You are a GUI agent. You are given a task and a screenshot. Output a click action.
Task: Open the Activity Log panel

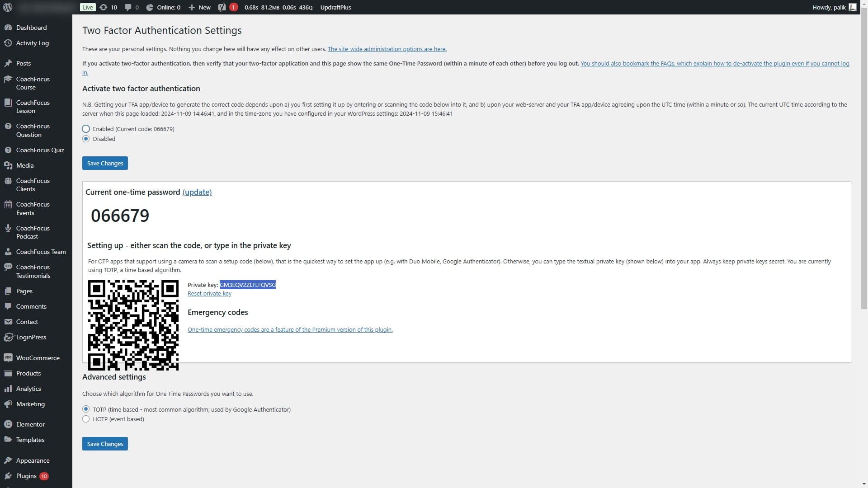32,43
